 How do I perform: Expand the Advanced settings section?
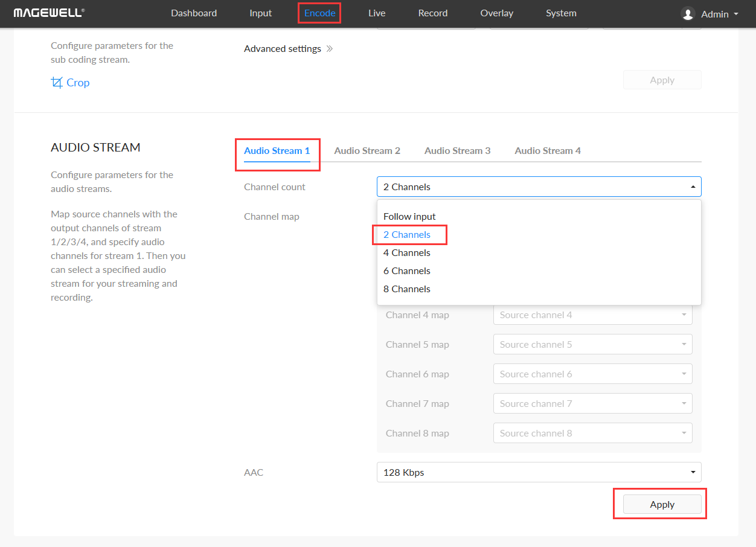[283, 48]
